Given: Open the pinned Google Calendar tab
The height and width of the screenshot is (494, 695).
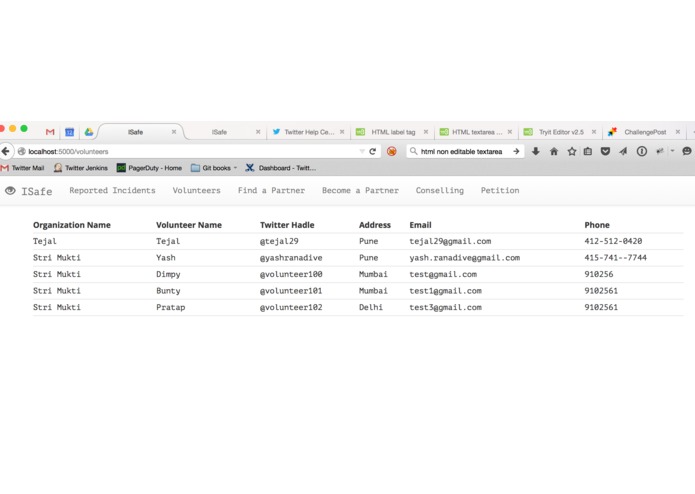Looking at the screenshot, I should (70, 132).
